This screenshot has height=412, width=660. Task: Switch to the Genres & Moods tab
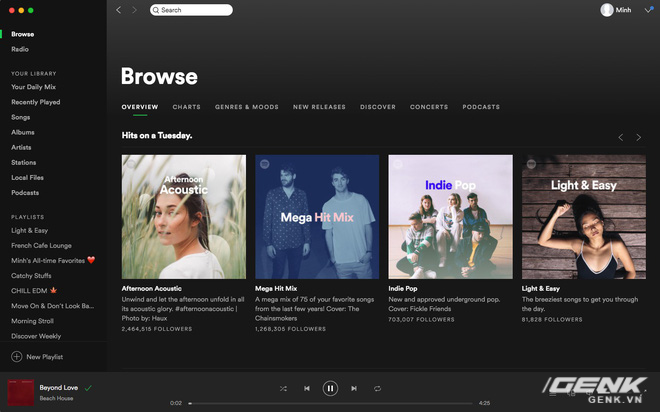[247, 107]
